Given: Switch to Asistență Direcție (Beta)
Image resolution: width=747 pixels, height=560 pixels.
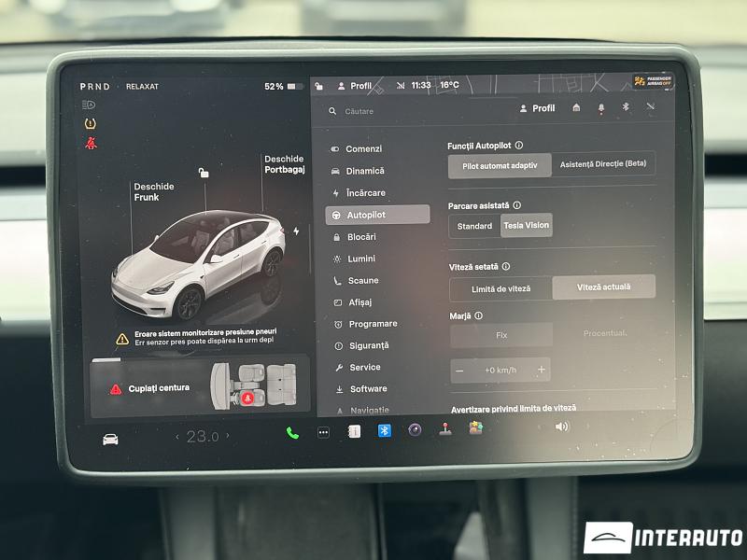Looking at the screenshot, I should tap(603, 164).
